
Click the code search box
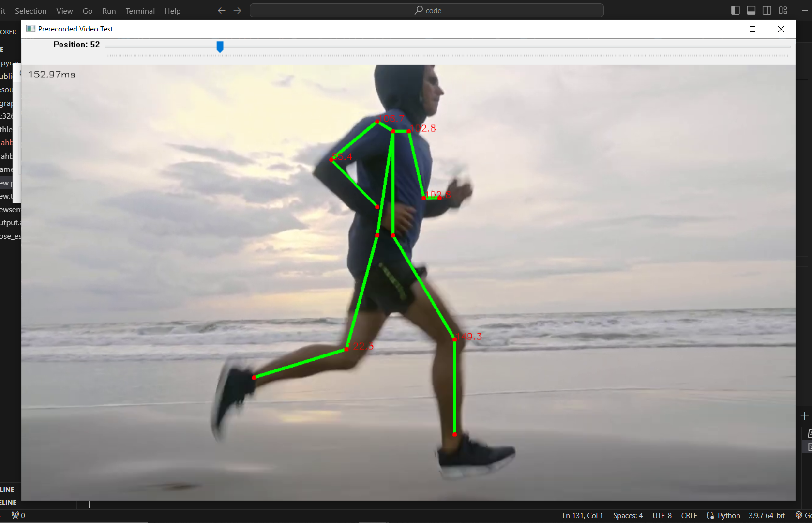(x=426, y=10)
